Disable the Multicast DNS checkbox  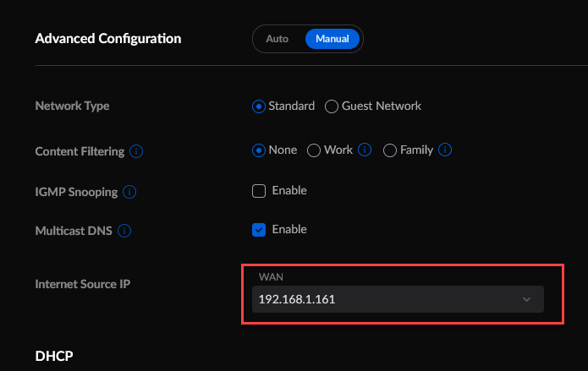tap(260, 230)
